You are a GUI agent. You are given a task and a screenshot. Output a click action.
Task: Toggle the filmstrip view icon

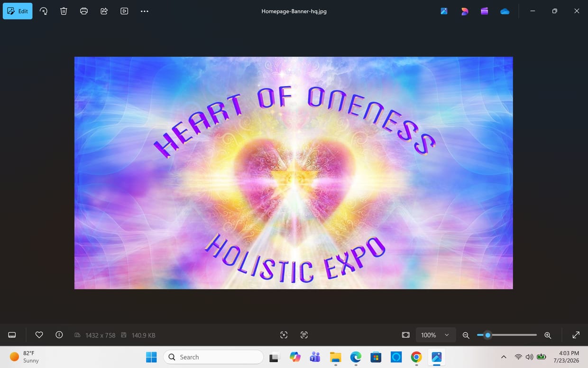click(12, 335)
